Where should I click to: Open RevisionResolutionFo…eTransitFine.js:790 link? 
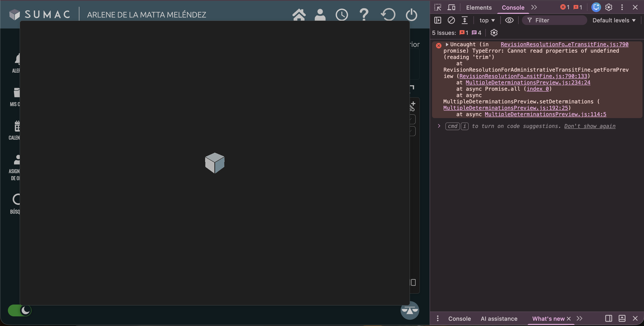564,44
